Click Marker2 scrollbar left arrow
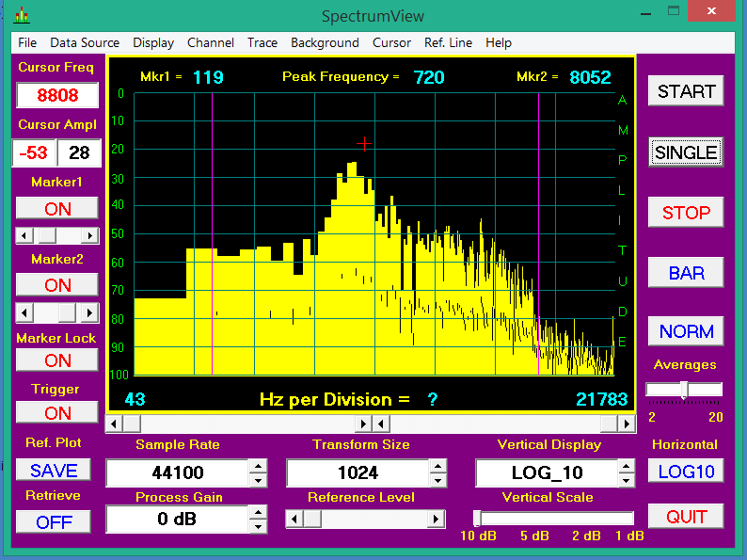 (24, 312)
